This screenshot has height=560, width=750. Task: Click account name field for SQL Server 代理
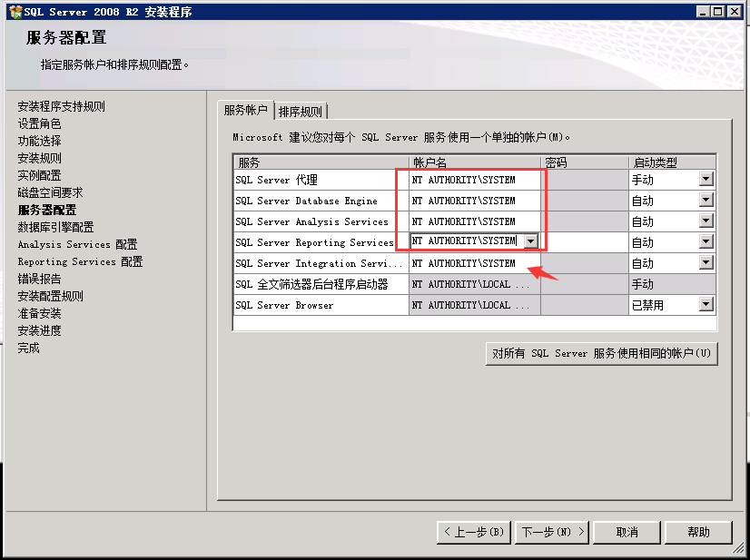click(x=475, y=180)
